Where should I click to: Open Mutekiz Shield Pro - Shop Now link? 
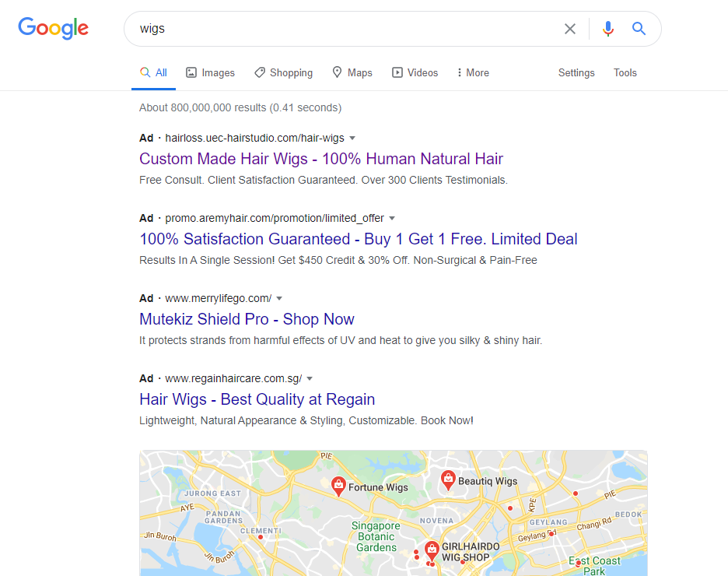(247, 319)
